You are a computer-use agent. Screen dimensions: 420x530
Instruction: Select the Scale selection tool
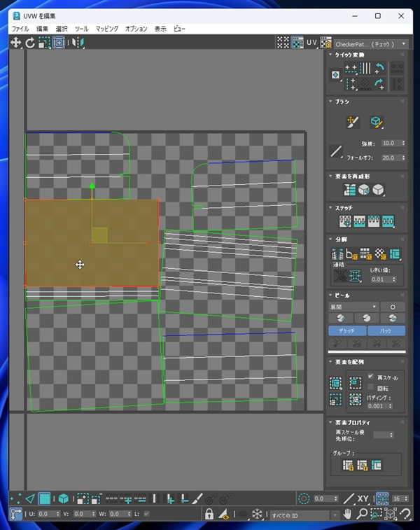pos(44,43)
